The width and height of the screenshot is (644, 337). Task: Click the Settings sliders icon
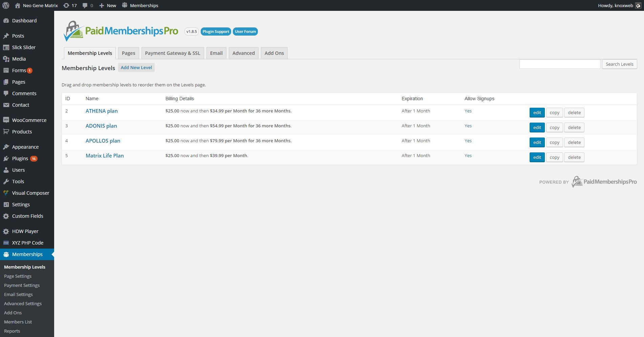(6, 205)
